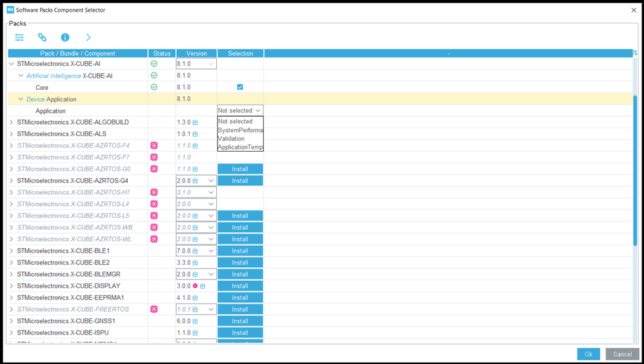Click the Pack / Bundle / Component column header
This screenshot has height=364, width=644.
[77, 54]
